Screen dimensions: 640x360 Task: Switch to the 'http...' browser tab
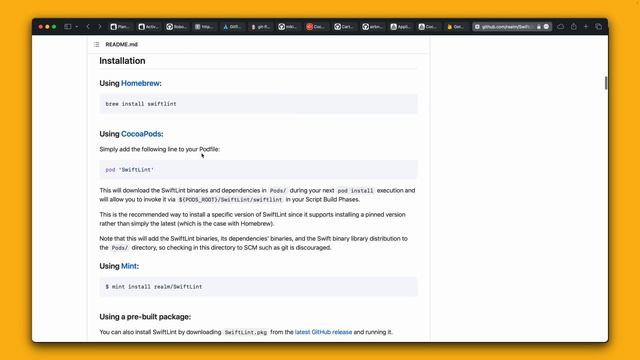(x=204, y=27)
